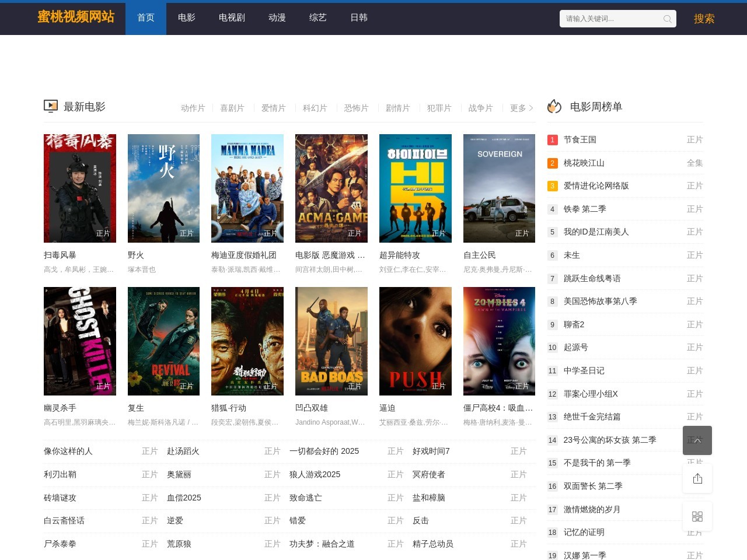Open the 扫毒风暴 movie poster
The width and height of the screenshot is (747, 560).
point(80,188)
